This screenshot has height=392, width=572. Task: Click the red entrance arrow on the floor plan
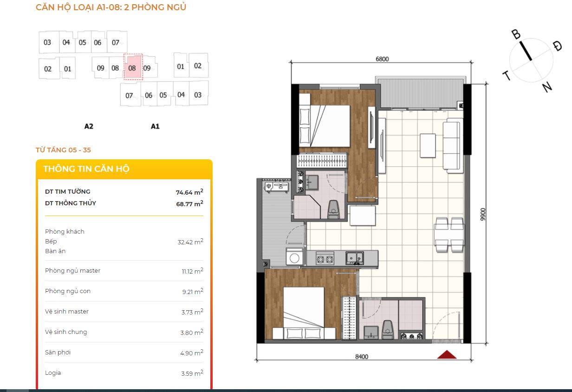(x=447, y=354)
